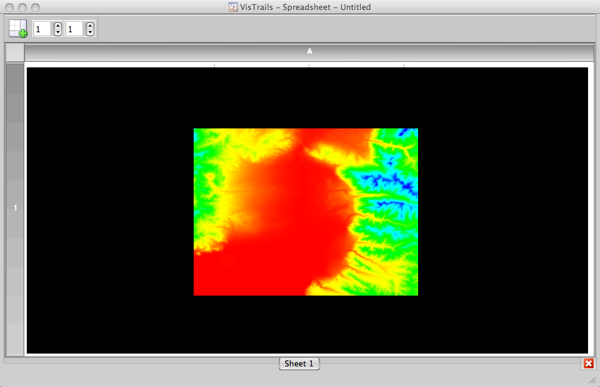Click the window close button
Viewport: 600px width, 387px height.
pos(10,7)
